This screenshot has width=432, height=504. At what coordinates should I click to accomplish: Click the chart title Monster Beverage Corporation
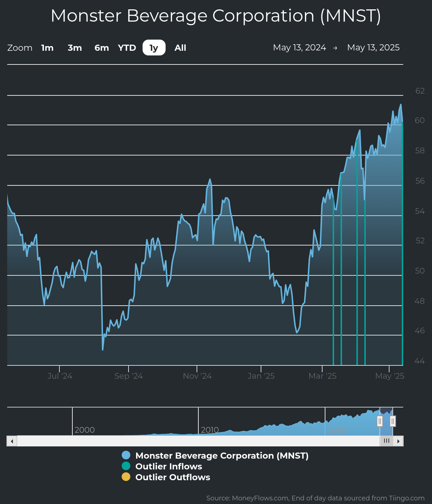click(x=216, y=16)
